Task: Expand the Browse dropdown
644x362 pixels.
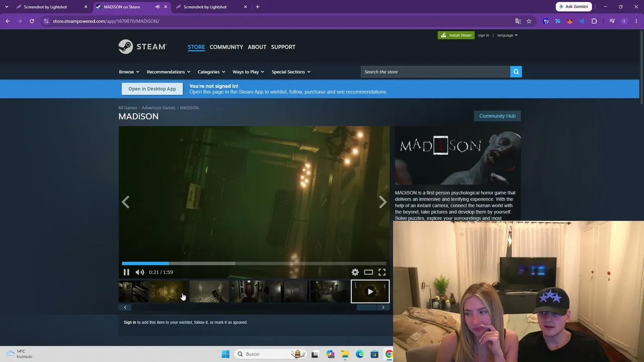Action: 129,72
